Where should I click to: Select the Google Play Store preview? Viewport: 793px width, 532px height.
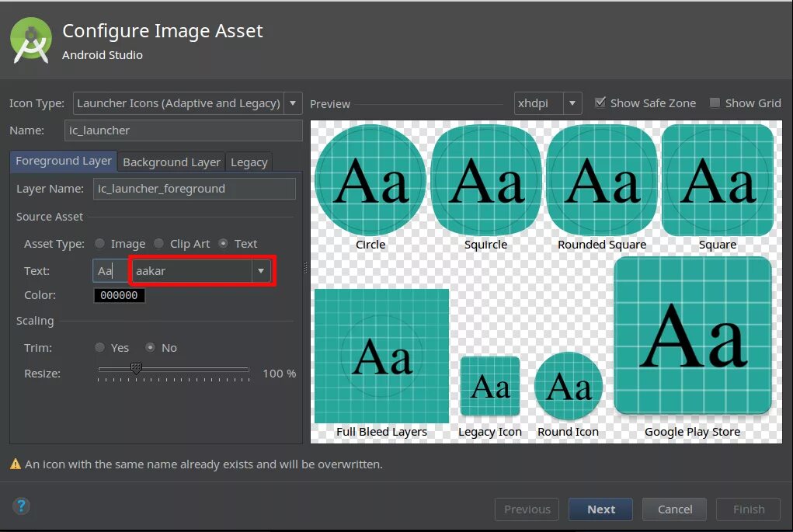tap(693, 336)
